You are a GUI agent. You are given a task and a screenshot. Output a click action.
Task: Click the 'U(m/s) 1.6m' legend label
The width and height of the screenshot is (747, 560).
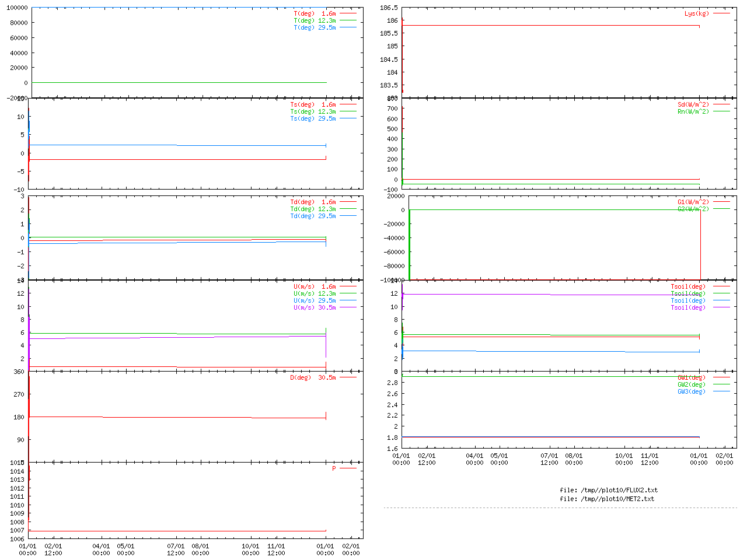pyautogui.click(x=315, y=287)
